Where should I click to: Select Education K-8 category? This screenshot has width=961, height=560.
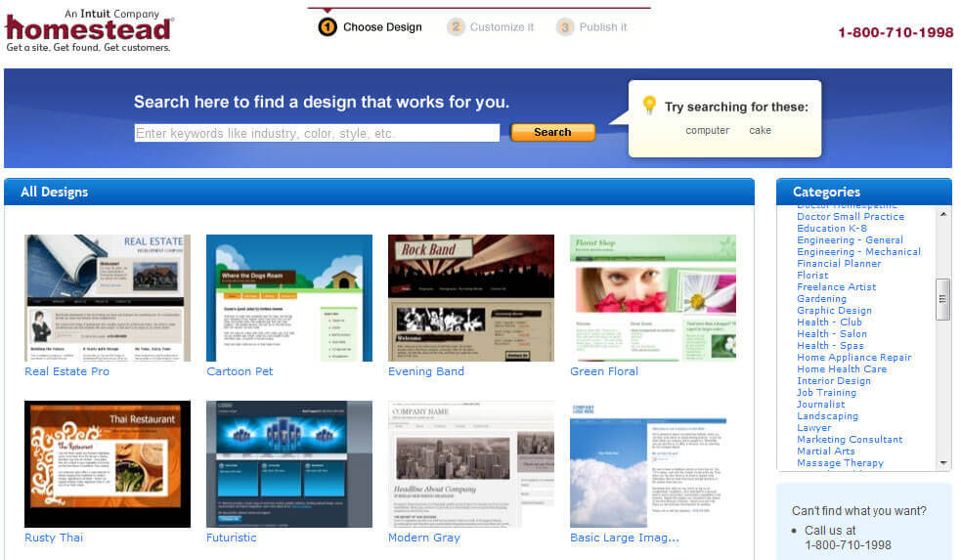pos(832,228)
